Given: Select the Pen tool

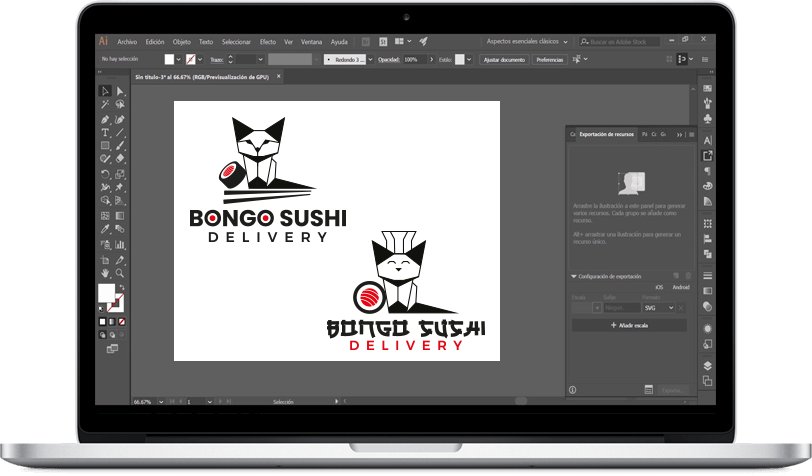Looking at the screenshot, I should [105, 119].
